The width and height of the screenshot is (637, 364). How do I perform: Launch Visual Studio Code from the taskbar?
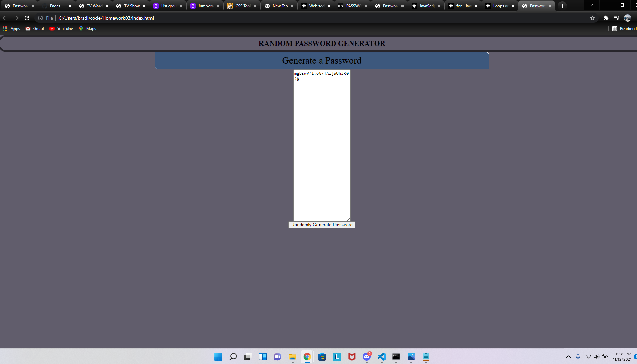(x=382, y=357)
